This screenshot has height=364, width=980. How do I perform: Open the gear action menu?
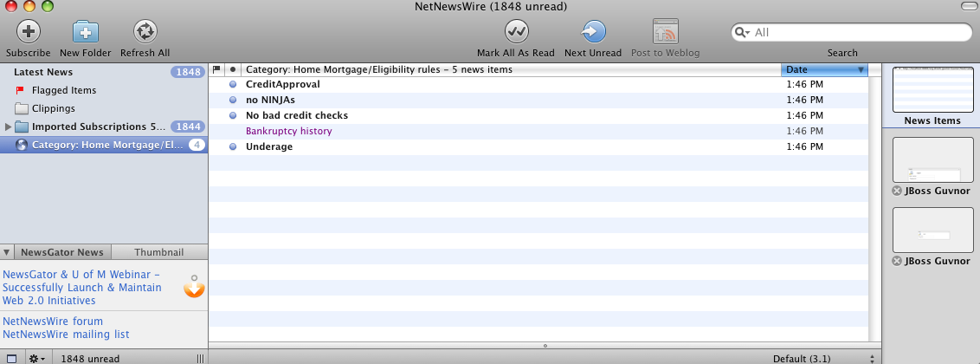click(x=37, y=359)
